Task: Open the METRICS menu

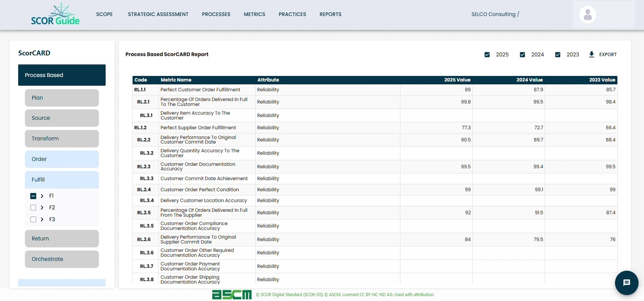Action: pos(254,14)
